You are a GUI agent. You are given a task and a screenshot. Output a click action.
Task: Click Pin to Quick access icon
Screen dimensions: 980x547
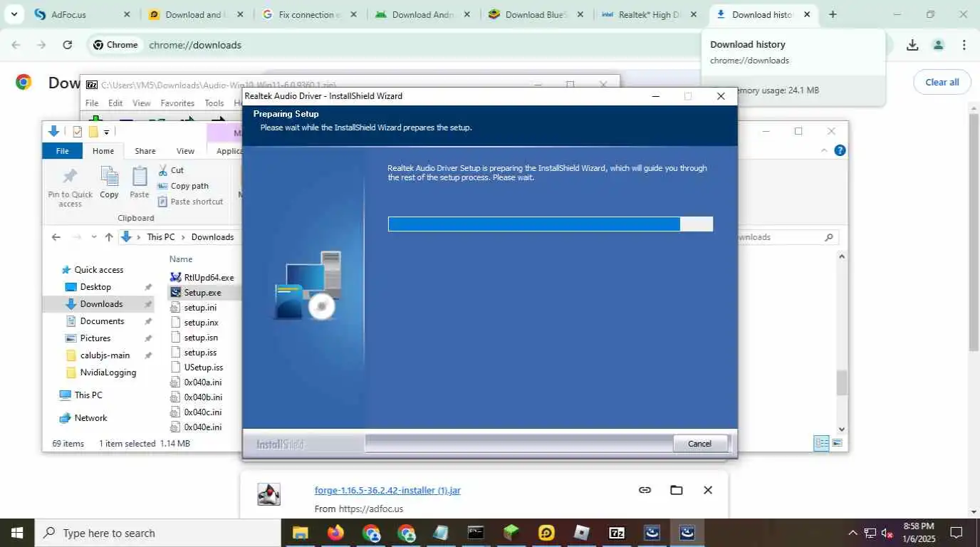pyautogui.click(x=70, y=177)
